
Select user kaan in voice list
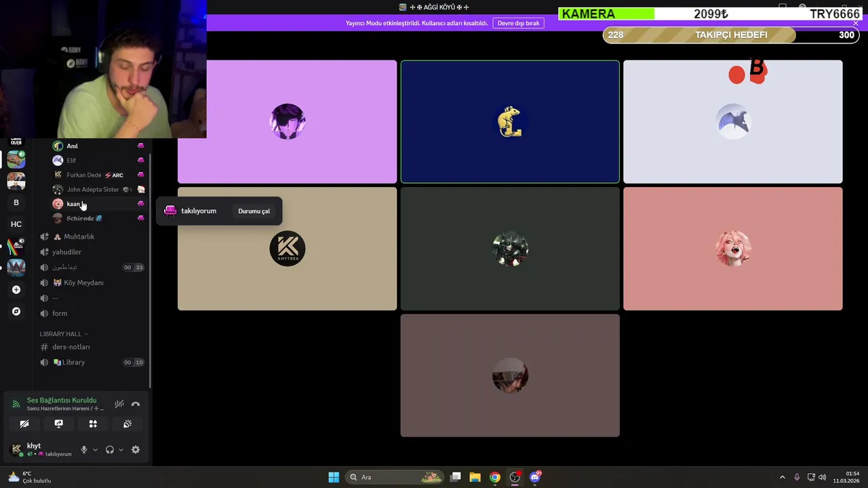point(98,203)
